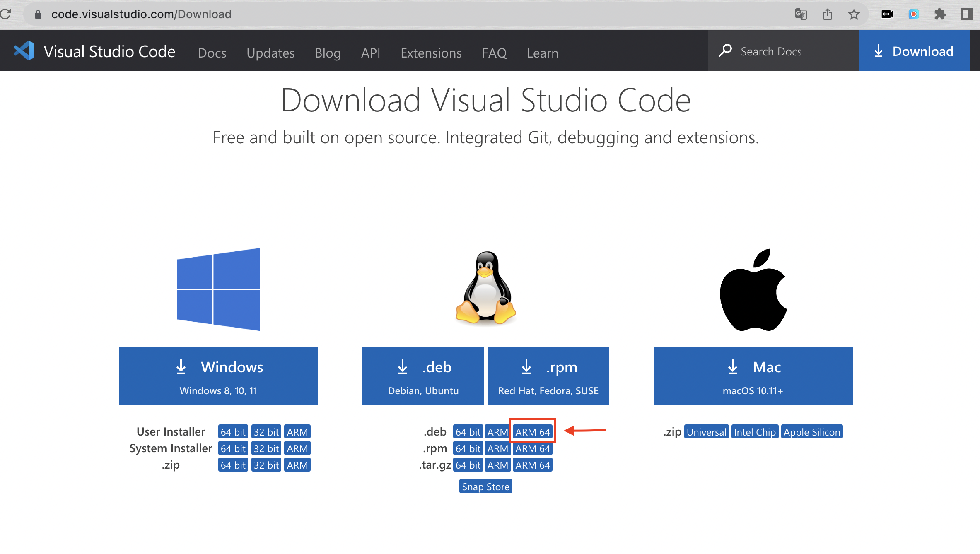Open the Updates menu item
980x554 pixels.
pos(270,53)
